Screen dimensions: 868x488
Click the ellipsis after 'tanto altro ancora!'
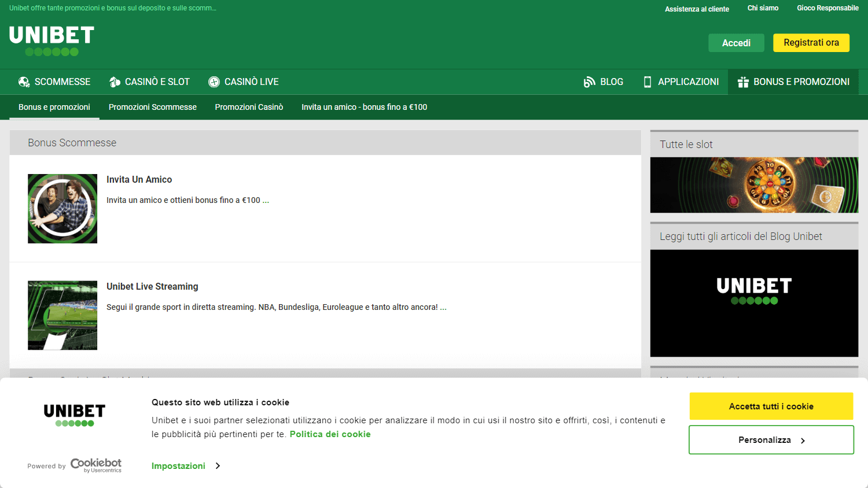click(443, 307)
